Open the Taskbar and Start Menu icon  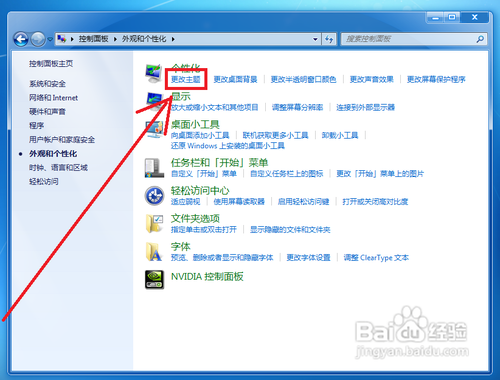(154, 168)
